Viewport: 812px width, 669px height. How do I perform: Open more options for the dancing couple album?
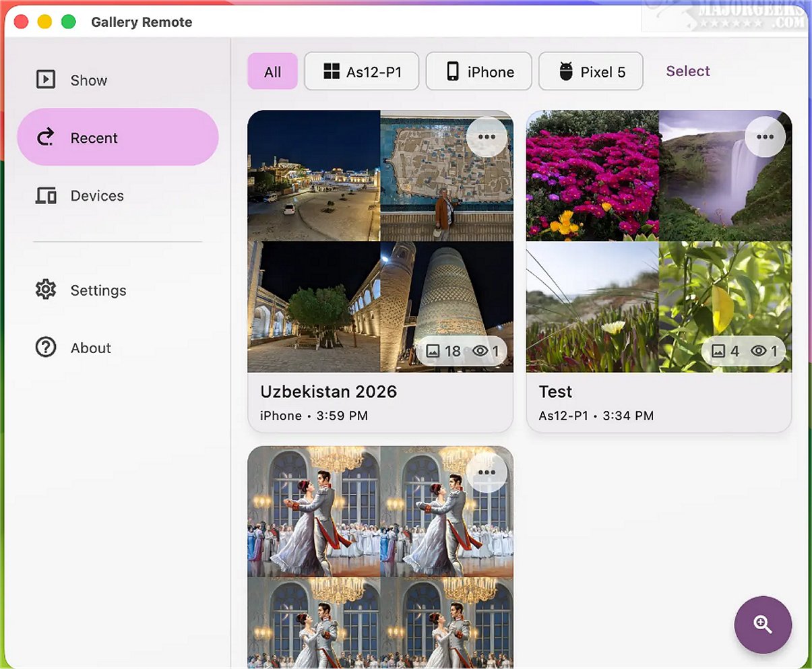coord(487,472)
